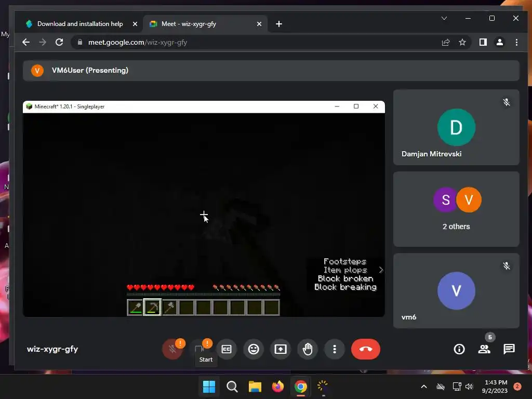Open tab search chevron in Chrome title bar
Image resolution: width=532 pixels, height=399 pixels.
pyautogui.click(x=444, y=18)
